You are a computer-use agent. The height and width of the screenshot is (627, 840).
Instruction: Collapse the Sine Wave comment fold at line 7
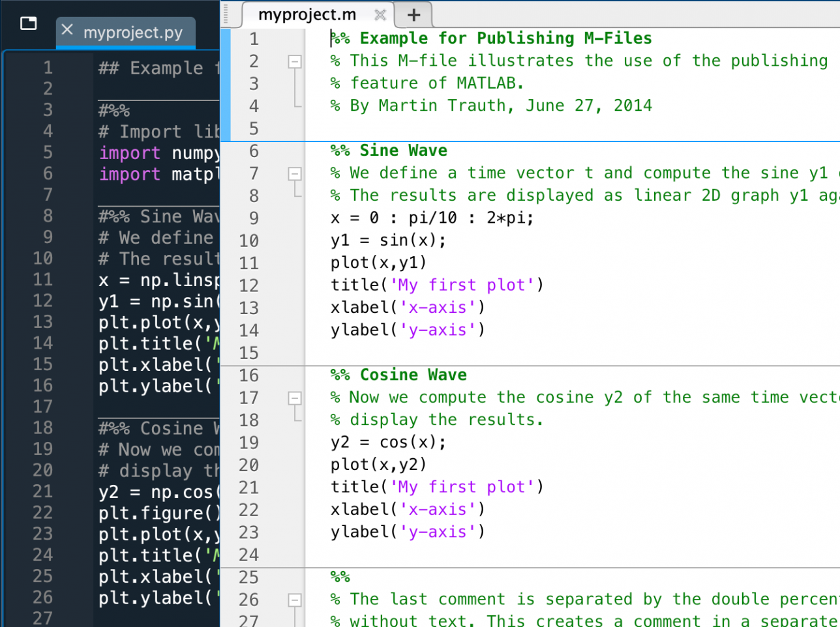pos(295,173)
